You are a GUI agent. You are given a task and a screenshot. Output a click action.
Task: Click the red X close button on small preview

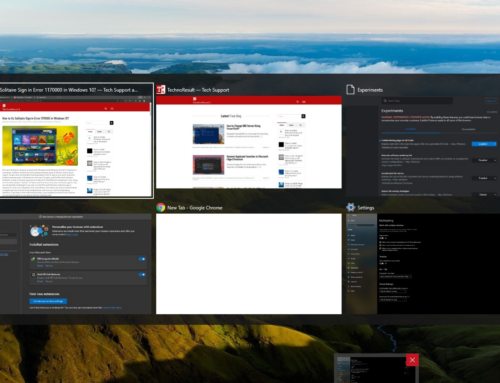point(412,360)
